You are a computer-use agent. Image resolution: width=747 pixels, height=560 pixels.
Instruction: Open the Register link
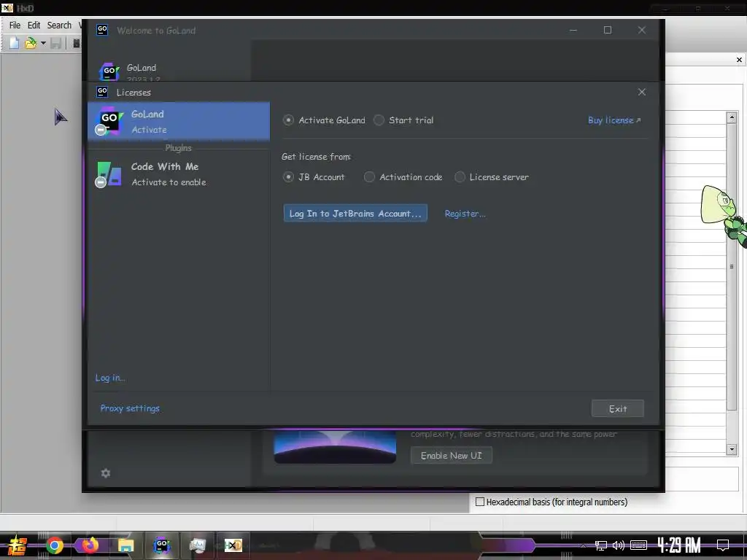click(x=465, y=214)
